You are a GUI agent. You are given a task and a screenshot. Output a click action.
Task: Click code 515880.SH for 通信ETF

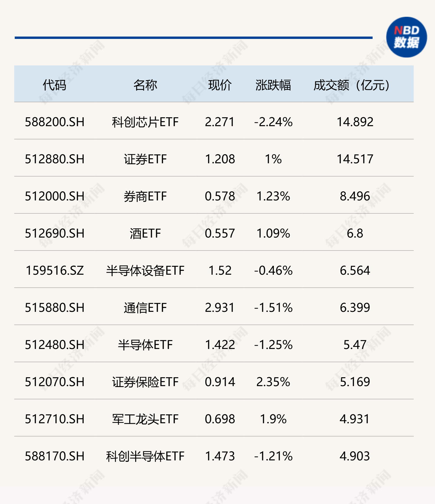55,308
